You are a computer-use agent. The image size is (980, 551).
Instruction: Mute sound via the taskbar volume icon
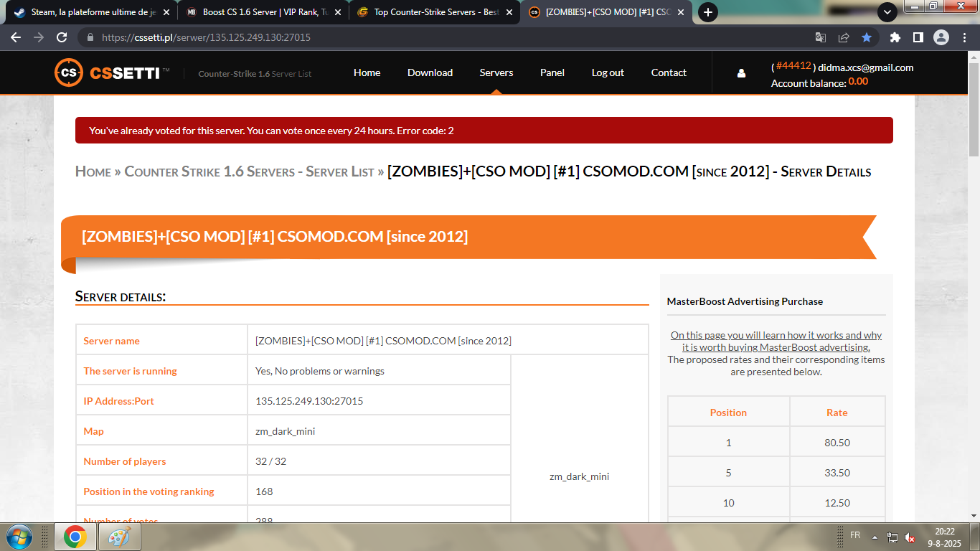coord(909,537)
